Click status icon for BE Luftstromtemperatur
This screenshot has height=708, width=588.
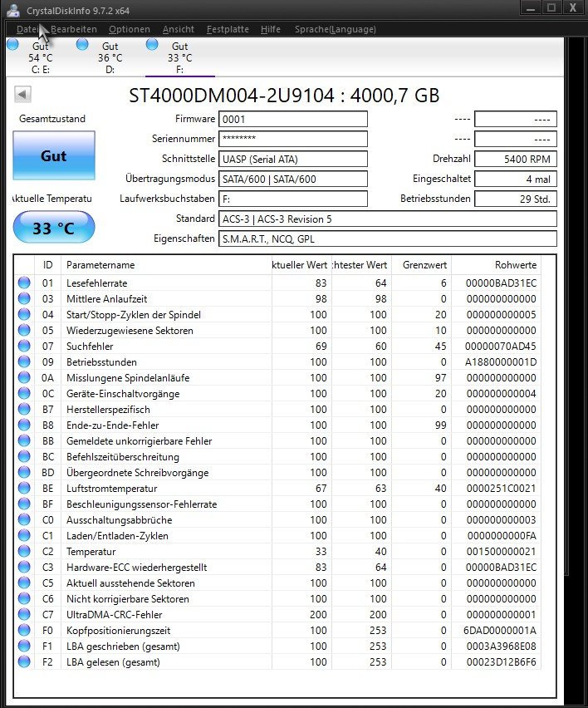pos(24,488)
